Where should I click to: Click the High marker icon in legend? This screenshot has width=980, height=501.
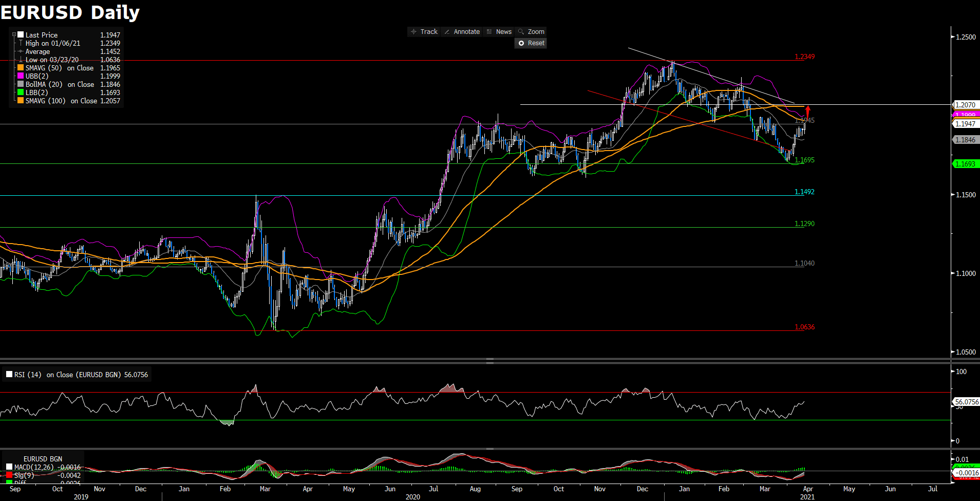[x=21, y=43]
